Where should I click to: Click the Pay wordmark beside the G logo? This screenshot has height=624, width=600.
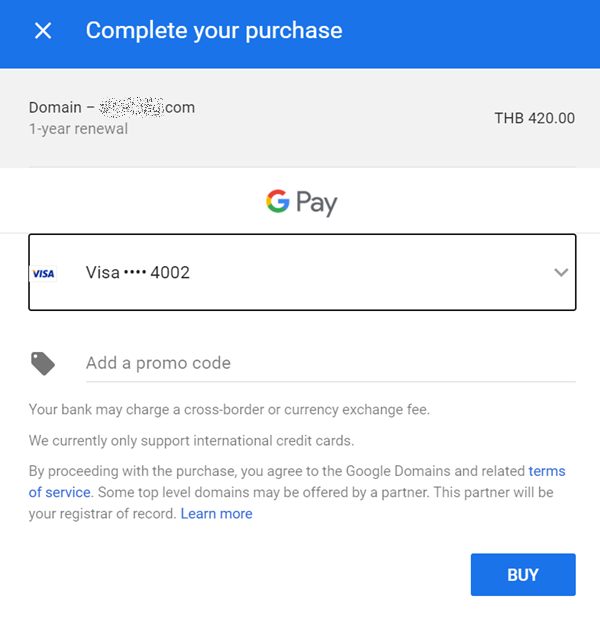click(x=316, y=204)
